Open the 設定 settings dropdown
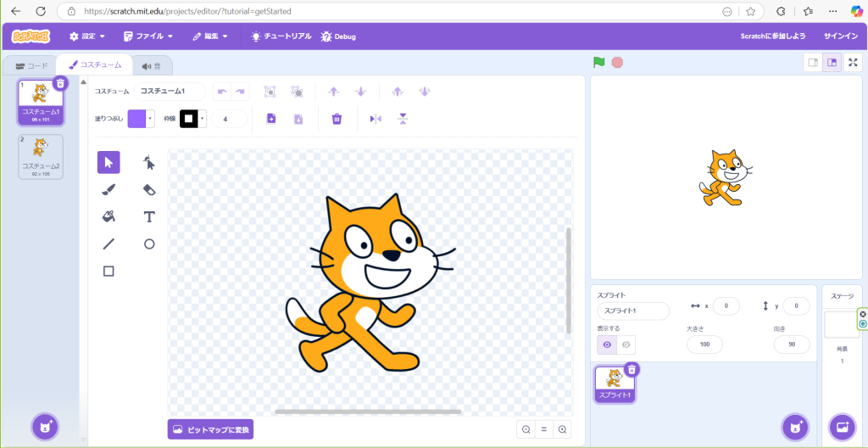 coord(86,36)
